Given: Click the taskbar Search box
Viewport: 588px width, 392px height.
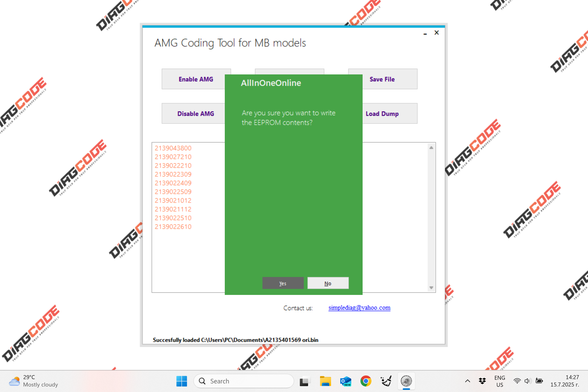Looking at the screenshot, I should click(244, 381).
